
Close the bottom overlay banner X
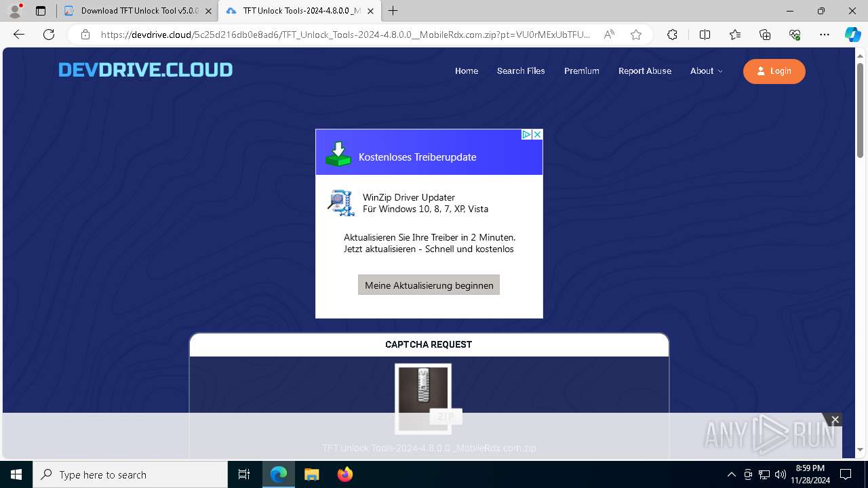[835, 420]
